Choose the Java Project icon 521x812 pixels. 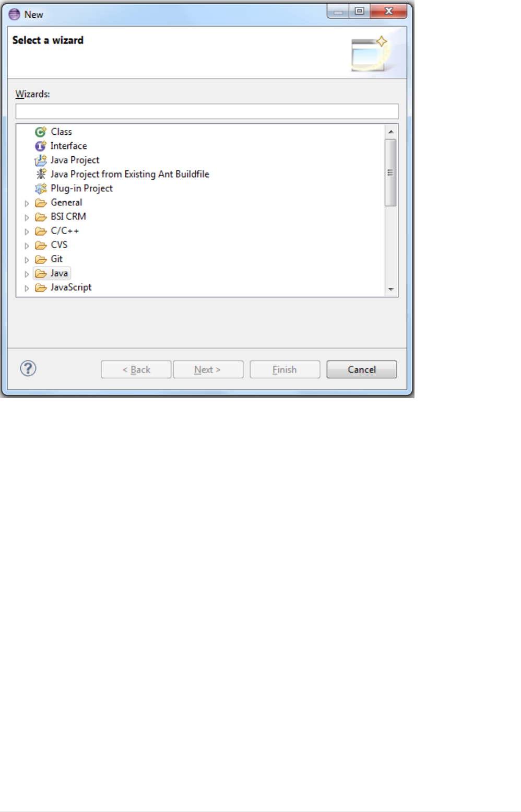(41, 160)
